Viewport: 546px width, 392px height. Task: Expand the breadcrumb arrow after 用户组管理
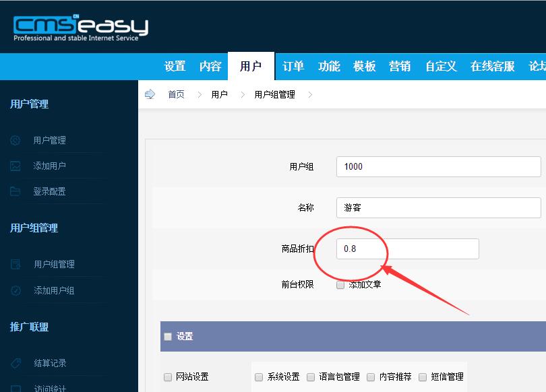pyautogui.click(x=309, y=94)
